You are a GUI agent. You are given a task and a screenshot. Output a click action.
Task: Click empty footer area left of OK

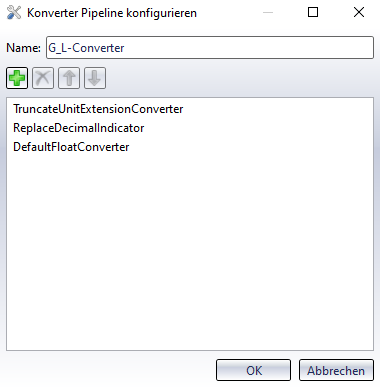pyautogui.click(x=110, y=370)
